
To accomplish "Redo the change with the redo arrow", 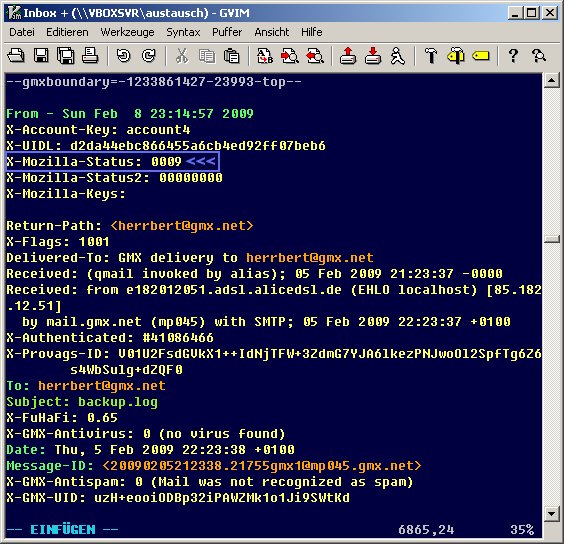I will click(149, 56).
